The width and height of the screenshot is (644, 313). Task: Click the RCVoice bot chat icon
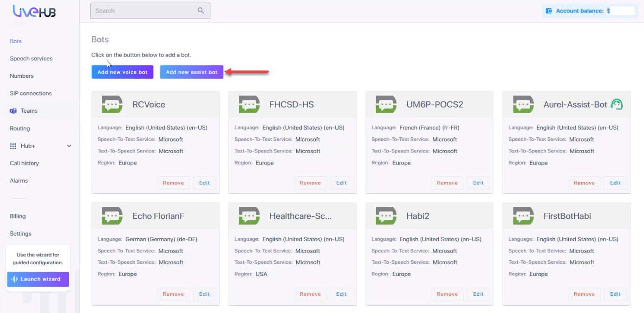tap(112, 104)
